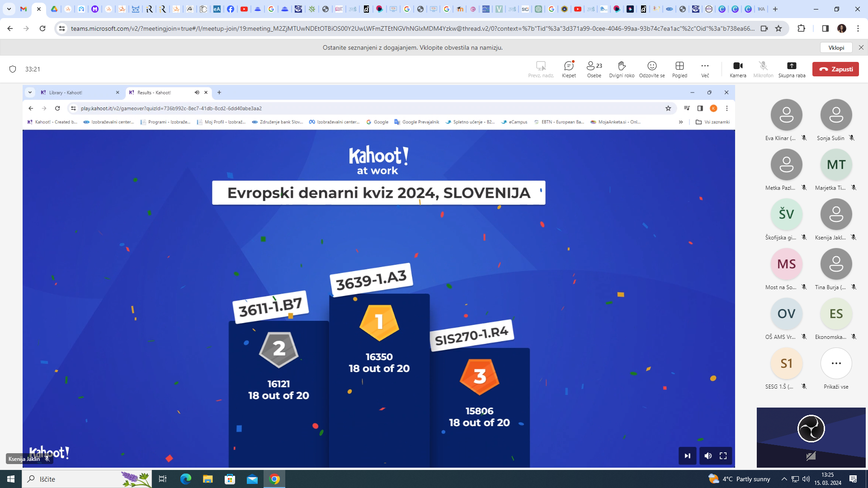Viewport: 868px width, 488px height.
Task: Switch to the Gmail tab
Action: 24,9
